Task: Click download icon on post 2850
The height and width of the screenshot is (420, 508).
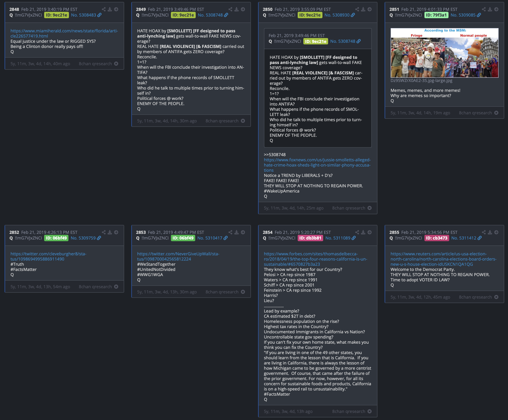Action: pyautogui.click(x=363, y=9)
